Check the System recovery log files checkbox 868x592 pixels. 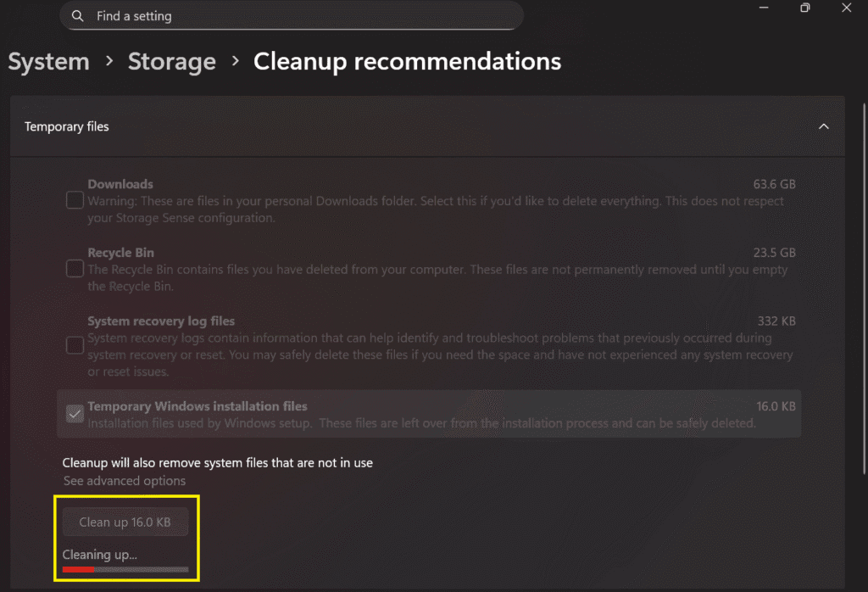[x=74, y=345]
